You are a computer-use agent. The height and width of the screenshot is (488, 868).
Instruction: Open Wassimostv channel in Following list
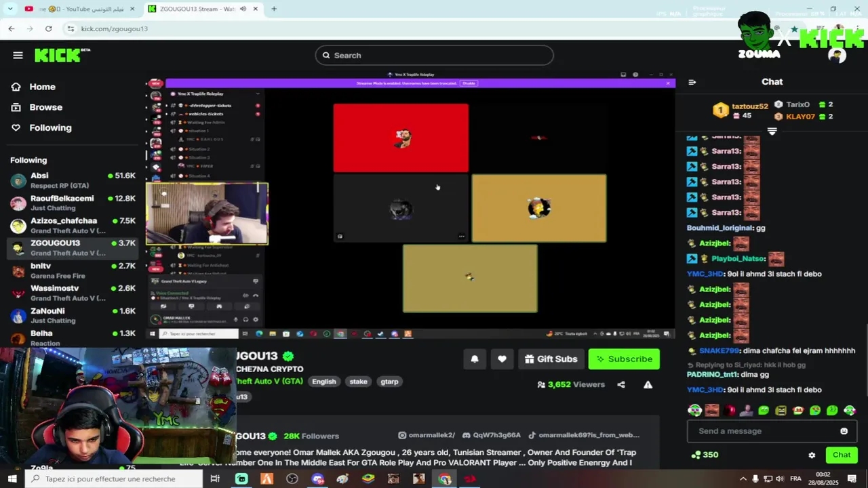[73, 293]
